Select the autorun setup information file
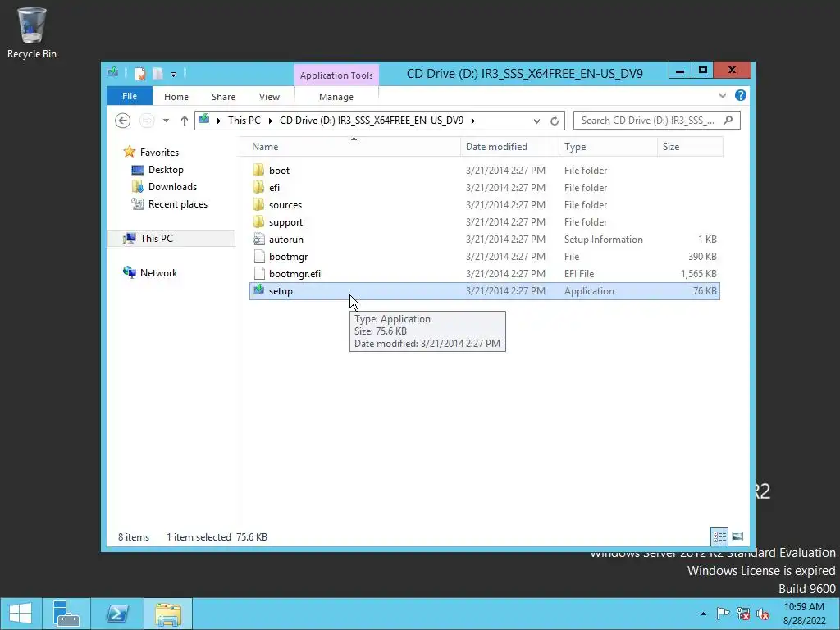The width and height of the screenshot is (840, 630). click(x=286, y=240)
